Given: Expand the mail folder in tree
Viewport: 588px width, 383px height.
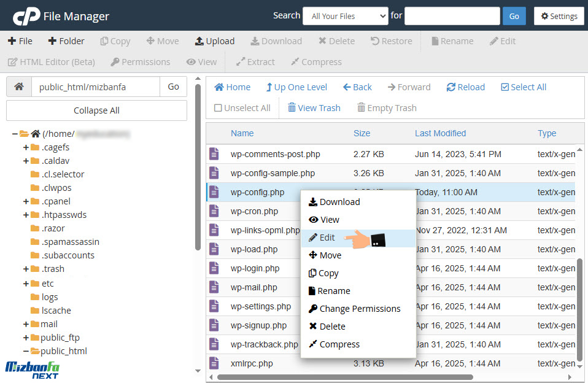Looking at the screenshot, I should pos(26,324).
